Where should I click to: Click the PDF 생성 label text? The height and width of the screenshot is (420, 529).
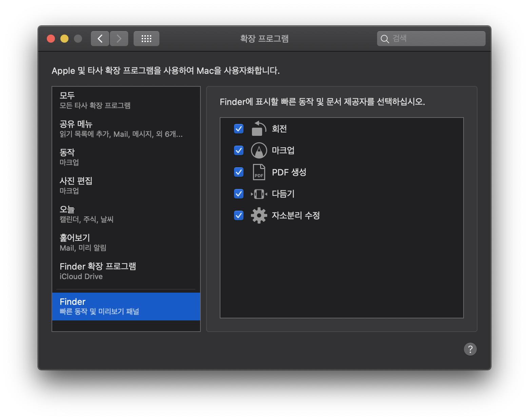[x=289, y=172]
